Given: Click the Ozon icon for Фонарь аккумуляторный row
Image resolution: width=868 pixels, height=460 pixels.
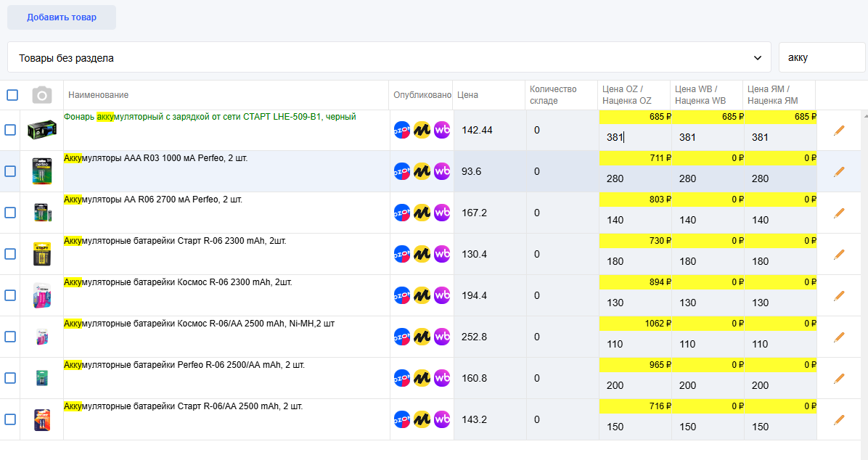Looking at the screenshot, I should [402, 130].
